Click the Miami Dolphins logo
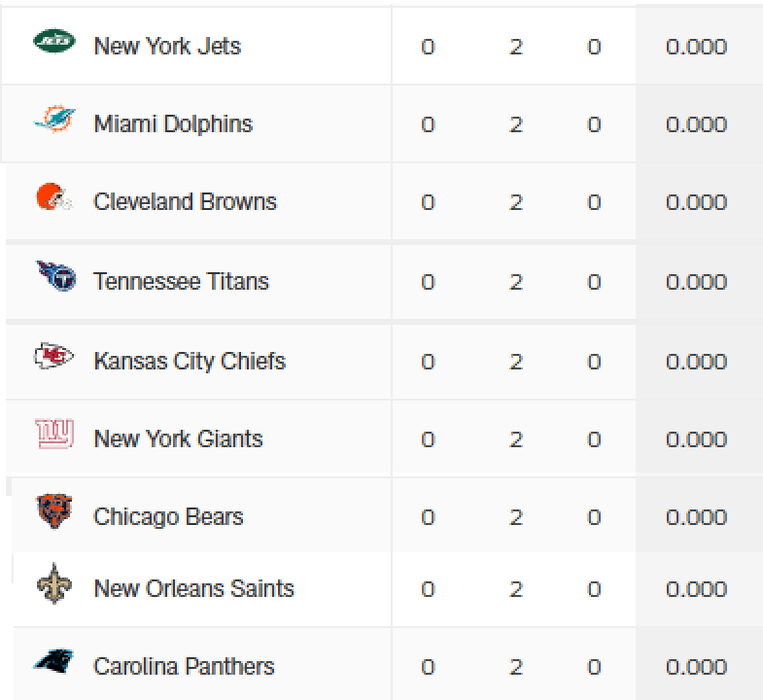The height and width of the screenshot is (700, 763). coord(54,119)
